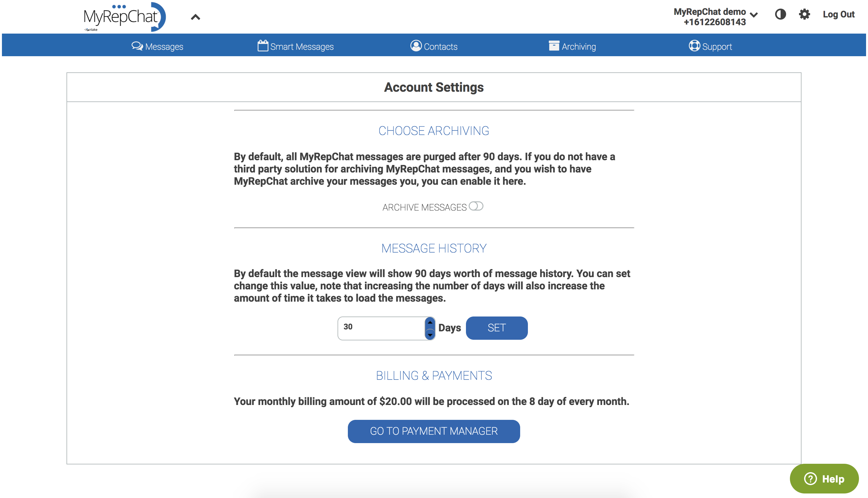Image resolution: width=868 pixels, height=498 pixels.
Task: Click the Smart Messages calendar icon
Action: pos(262,46)
